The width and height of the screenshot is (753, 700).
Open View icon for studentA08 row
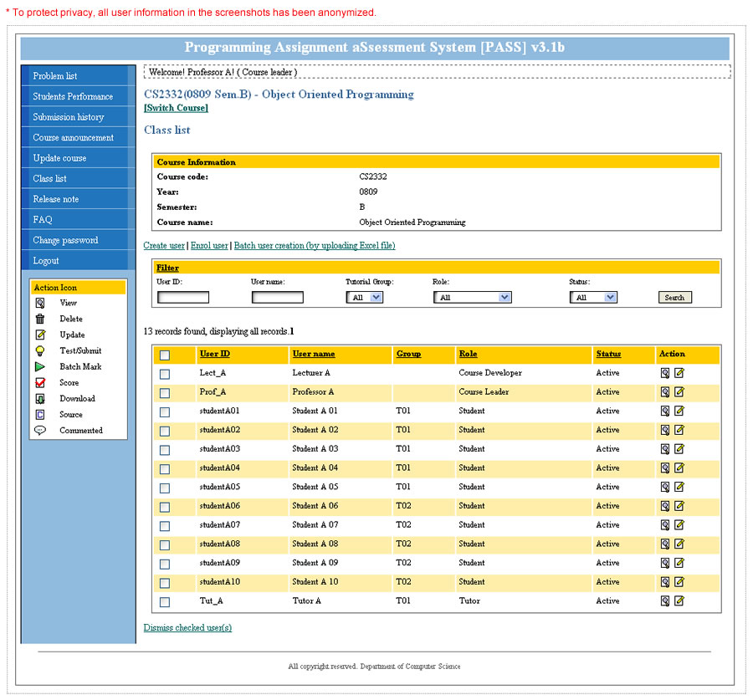[665, 544]
